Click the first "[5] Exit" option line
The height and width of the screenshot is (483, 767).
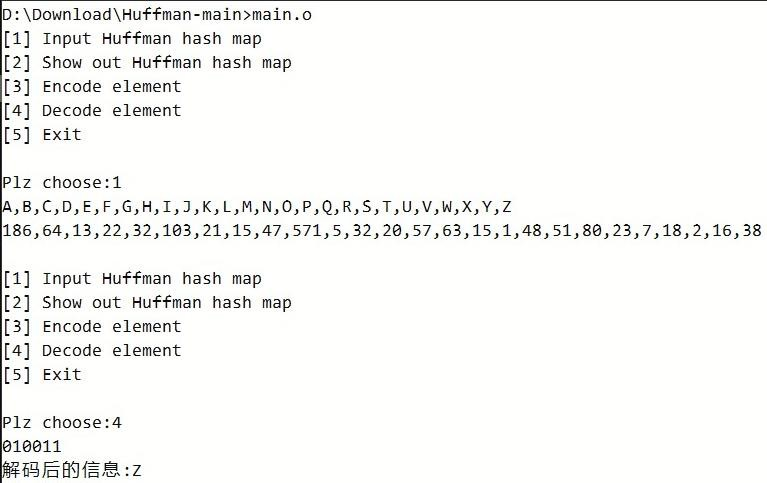click(x=42, y=135)
